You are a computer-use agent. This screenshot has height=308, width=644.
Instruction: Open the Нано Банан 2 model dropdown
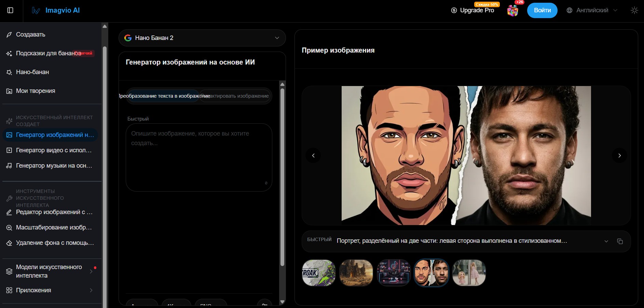coord(202,38)
